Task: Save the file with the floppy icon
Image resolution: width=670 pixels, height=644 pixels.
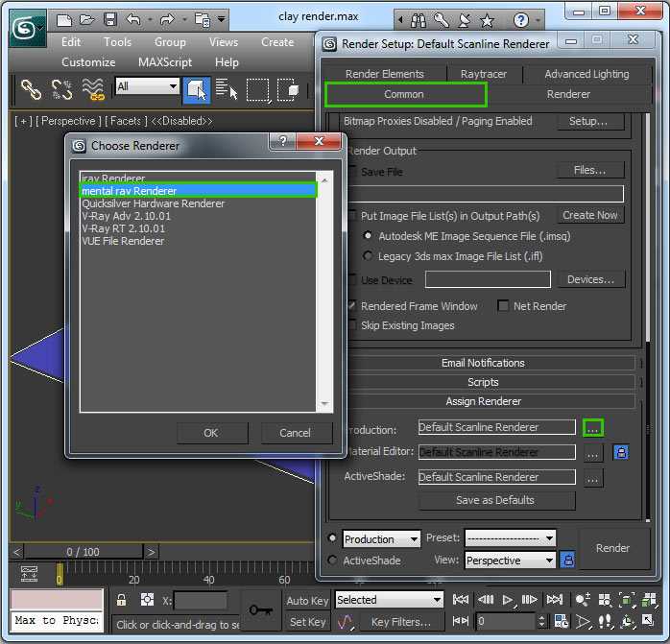Action: (110, 19)
